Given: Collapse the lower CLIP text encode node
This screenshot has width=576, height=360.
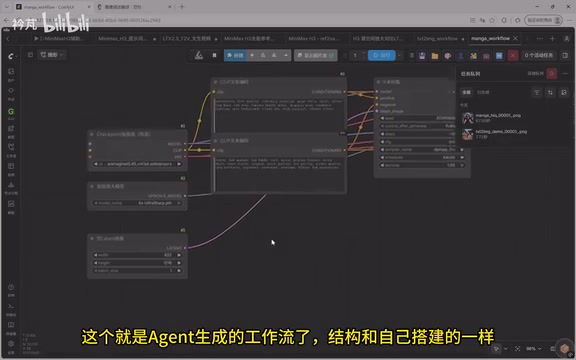Looking at the screenshot, I should point(215,141).
